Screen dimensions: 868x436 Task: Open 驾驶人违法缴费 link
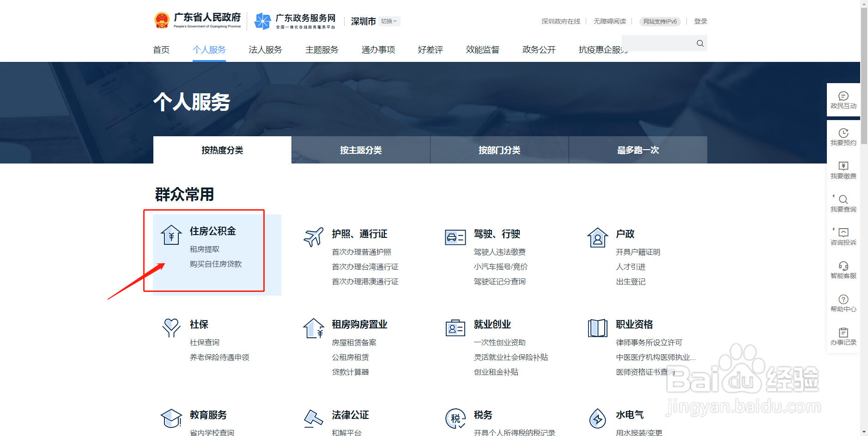click(x=500, y=252)
